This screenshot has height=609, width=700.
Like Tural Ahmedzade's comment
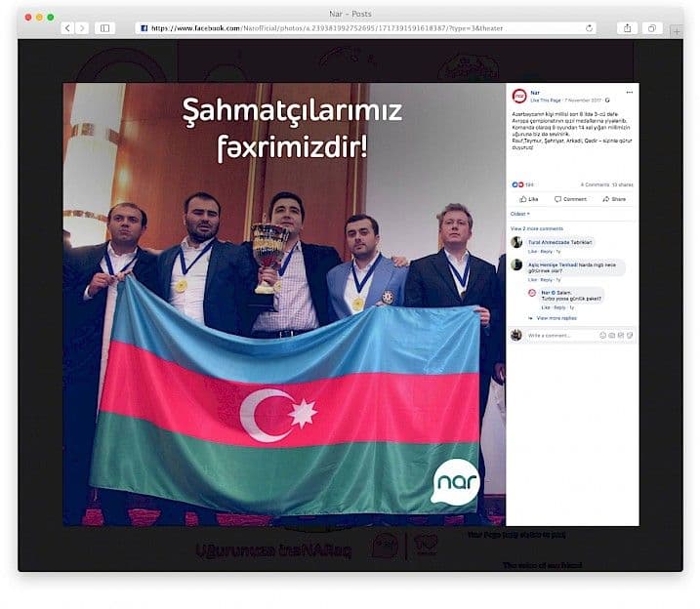coord(532,252)
